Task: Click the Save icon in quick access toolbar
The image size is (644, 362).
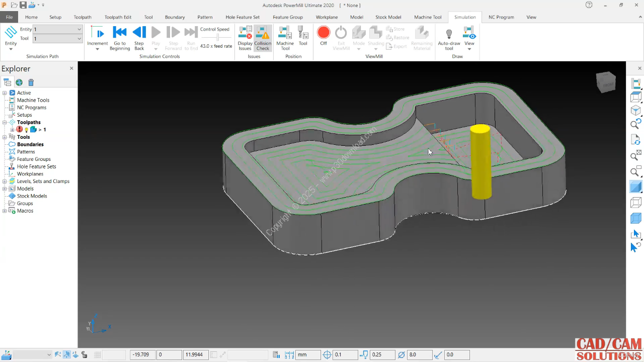Action: 23,5
